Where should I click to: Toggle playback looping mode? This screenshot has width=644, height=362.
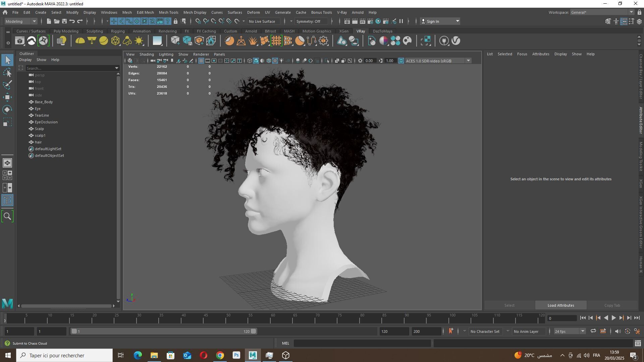593,331
